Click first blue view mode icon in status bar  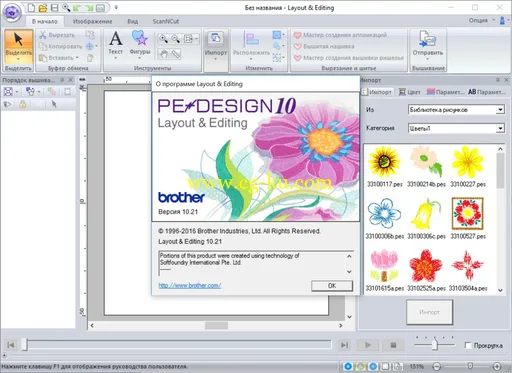[x=348, y=366]
